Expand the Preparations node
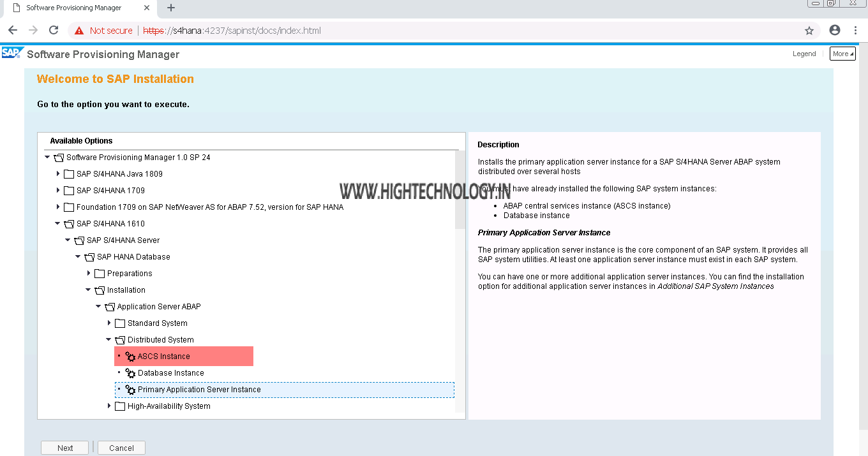 [89, 274]
